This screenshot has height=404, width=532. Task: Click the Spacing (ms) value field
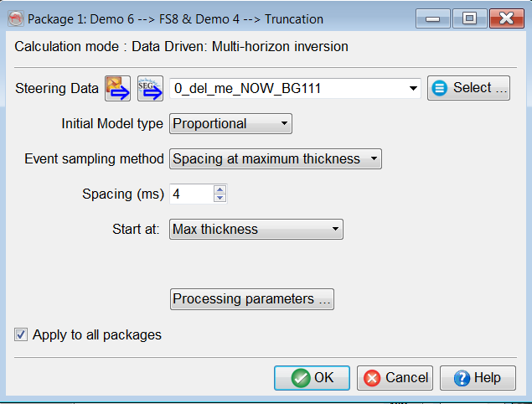(x=191, y=194)
